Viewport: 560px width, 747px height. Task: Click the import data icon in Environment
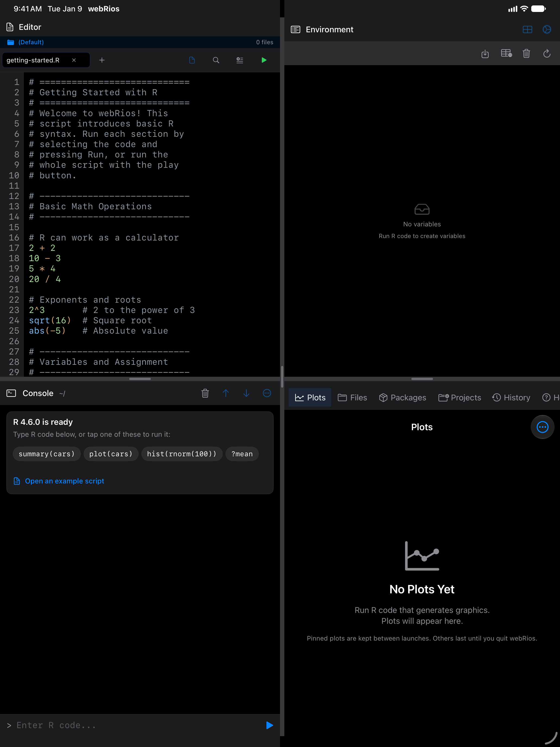click(x=485, y=54)
